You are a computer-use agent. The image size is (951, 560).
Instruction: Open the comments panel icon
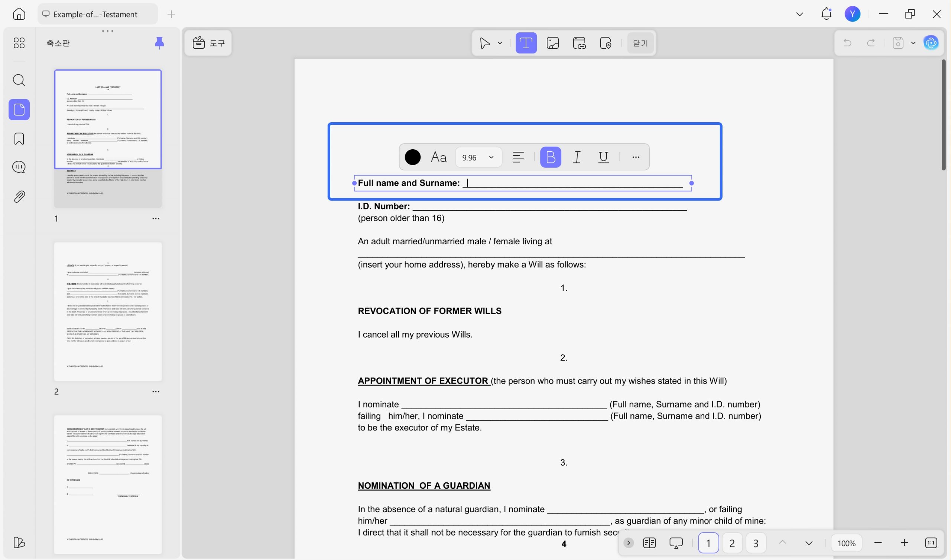pyautogui.click(x=19, y=167)
